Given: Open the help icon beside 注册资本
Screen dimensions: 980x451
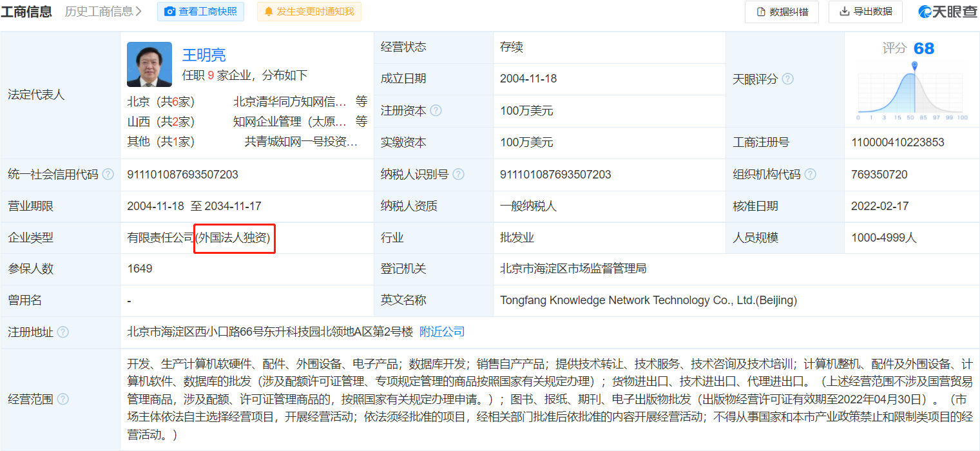Looking at the screenshot, I should pyautogui.click(x=437, y=110).
